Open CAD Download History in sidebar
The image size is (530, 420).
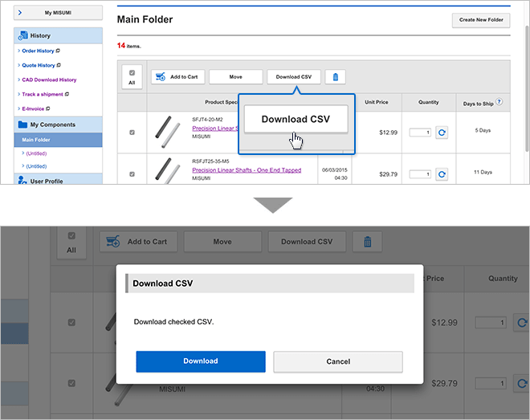tap(49, 80)
